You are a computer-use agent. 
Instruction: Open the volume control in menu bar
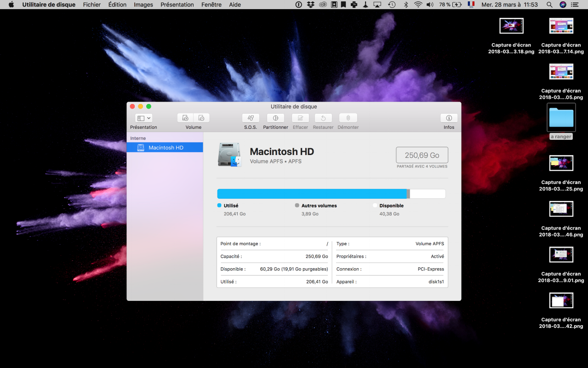tap(430, 5)
